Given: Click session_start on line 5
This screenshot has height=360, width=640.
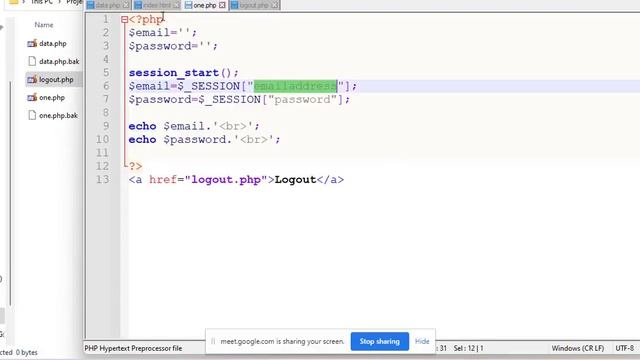Looking at the screenshot, I should point(174,73).
